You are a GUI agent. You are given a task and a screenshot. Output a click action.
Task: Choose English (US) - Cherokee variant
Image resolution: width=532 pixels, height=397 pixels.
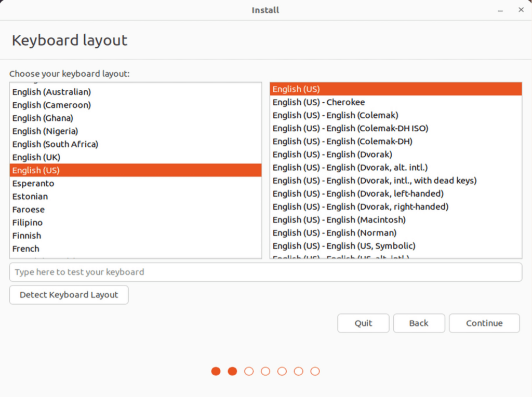pyautogui.click(x=318, y=102)
